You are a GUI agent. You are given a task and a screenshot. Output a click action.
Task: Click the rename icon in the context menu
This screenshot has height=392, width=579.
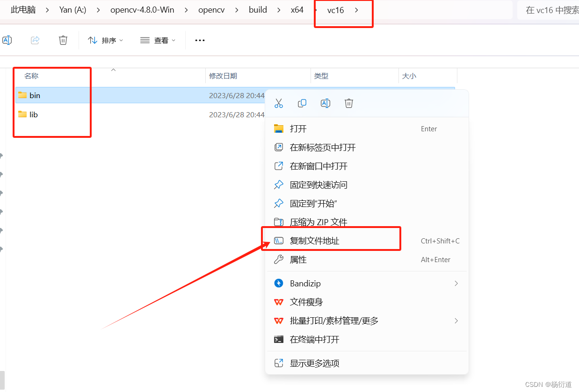[x=326, y=103]
